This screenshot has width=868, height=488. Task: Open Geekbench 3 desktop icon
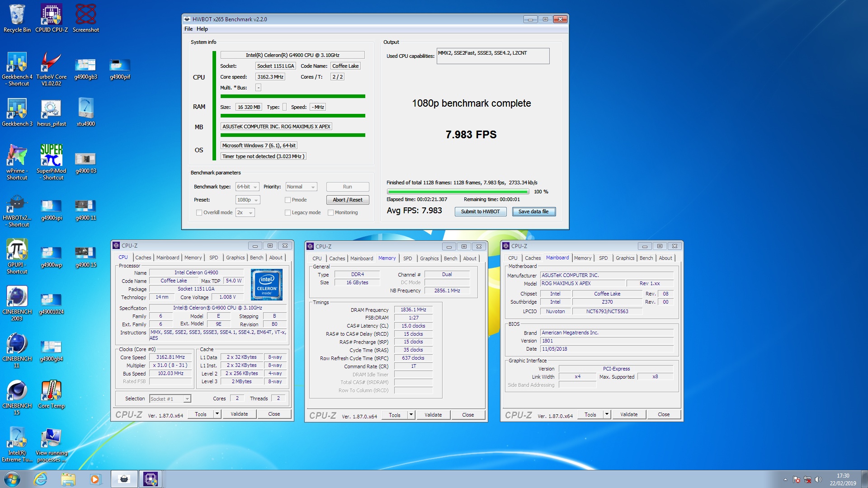17,113
